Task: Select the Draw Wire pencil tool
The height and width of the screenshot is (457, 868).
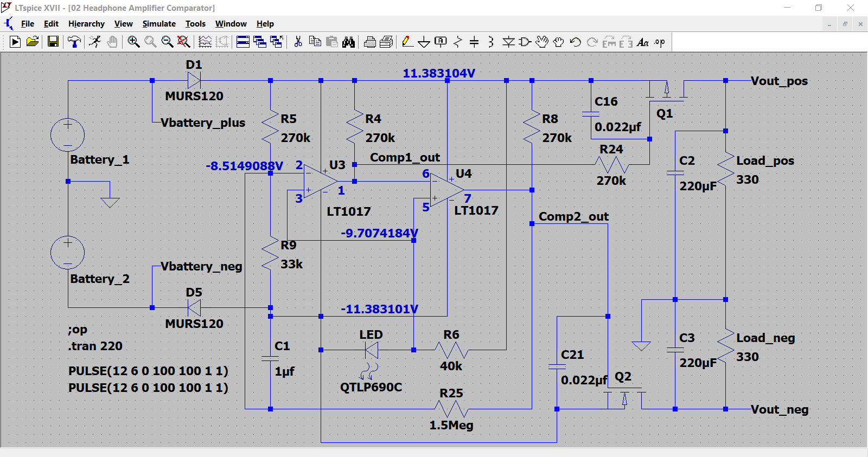Action: pyautogui.click(x=407, y=42)
